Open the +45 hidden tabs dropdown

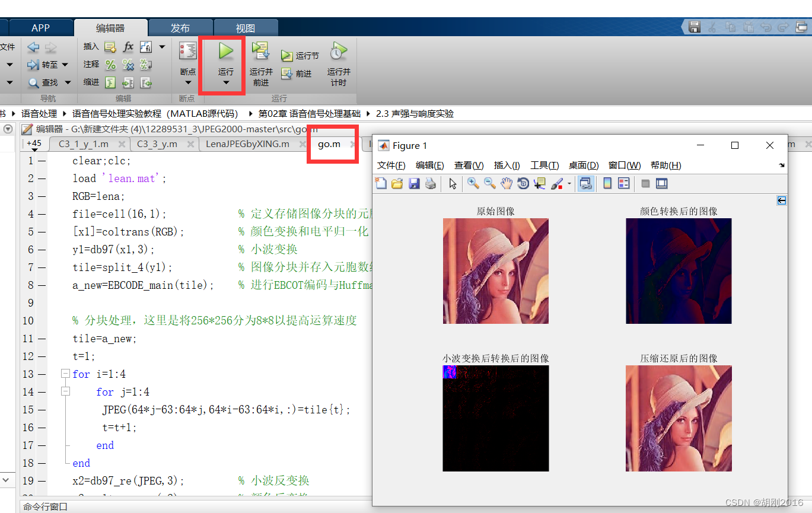pyautogui.click(x=34, y=145)
